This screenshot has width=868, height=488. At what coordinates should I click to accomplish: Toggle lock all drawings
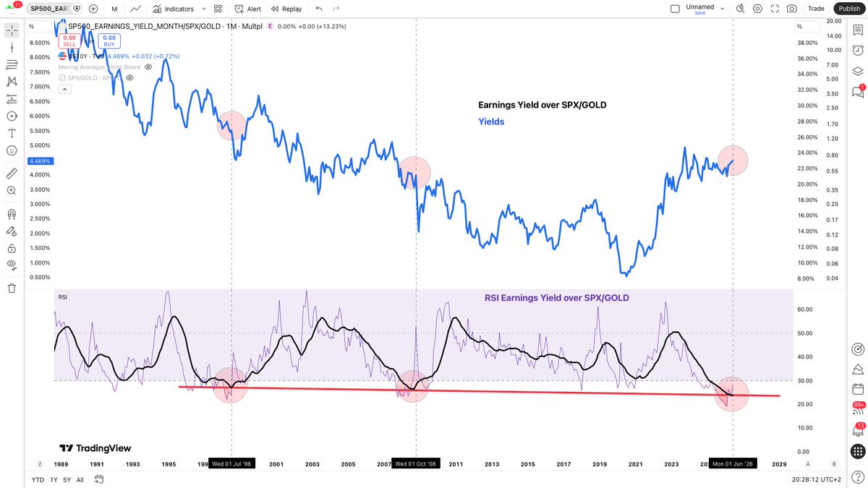[12, 248]
